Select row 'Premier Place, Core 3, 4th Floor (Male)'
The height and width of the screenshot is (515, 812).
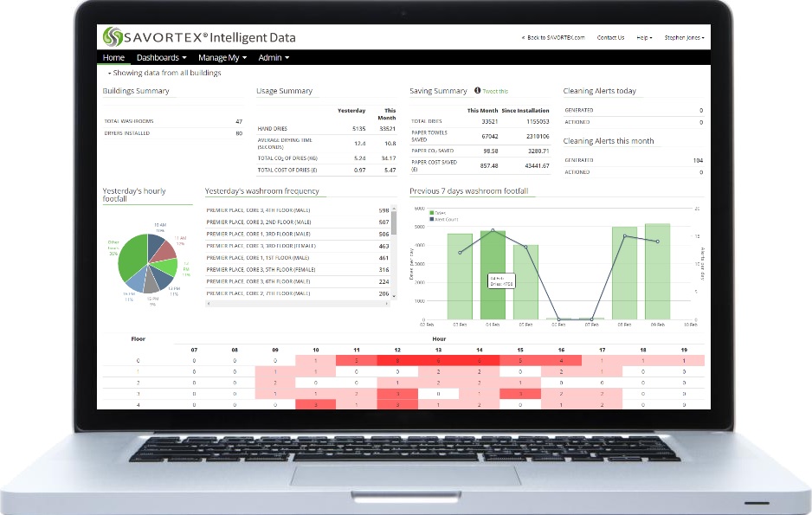(x=298, y=210)
